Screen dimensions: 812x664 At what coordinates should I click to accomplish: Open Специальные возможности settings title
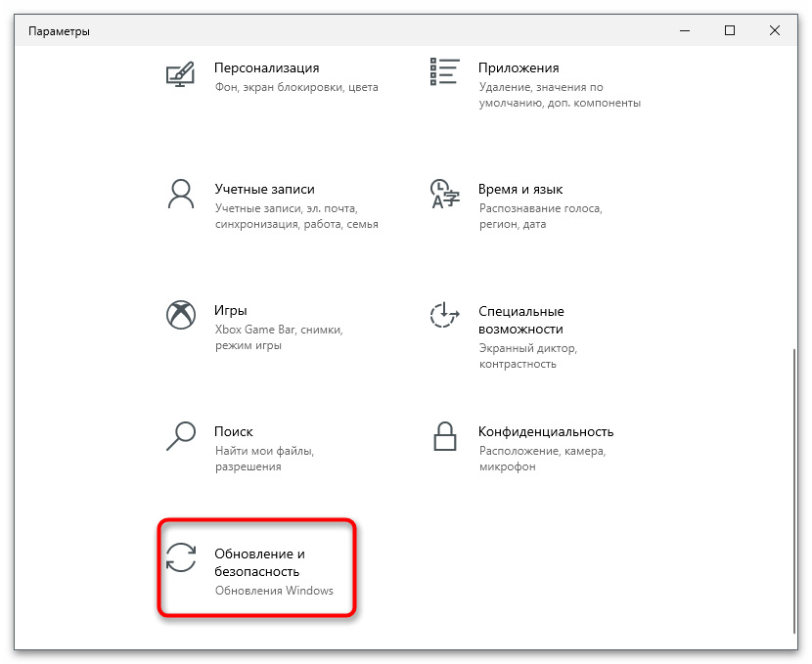[521, 320]
